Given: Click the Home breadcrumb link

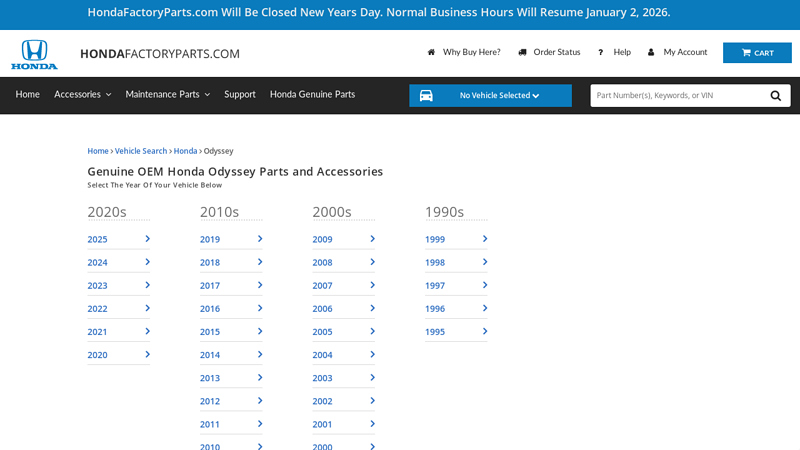Looking at the screenshot, I should click(98, 151).
